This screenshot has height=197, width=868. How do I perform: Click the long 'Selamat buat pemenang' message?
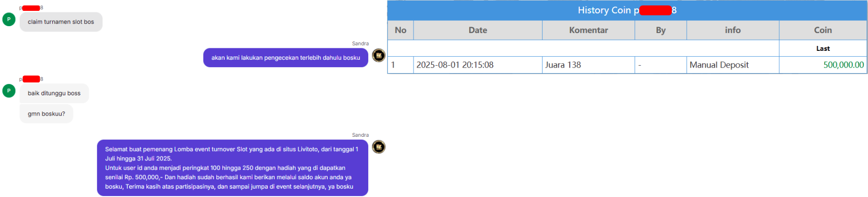(x=233, y=168)
